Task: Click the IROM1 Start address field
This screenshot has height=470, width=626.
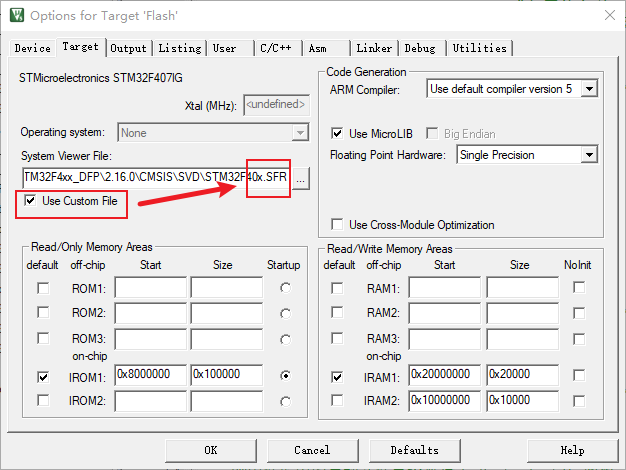Action: click(150, 377)
